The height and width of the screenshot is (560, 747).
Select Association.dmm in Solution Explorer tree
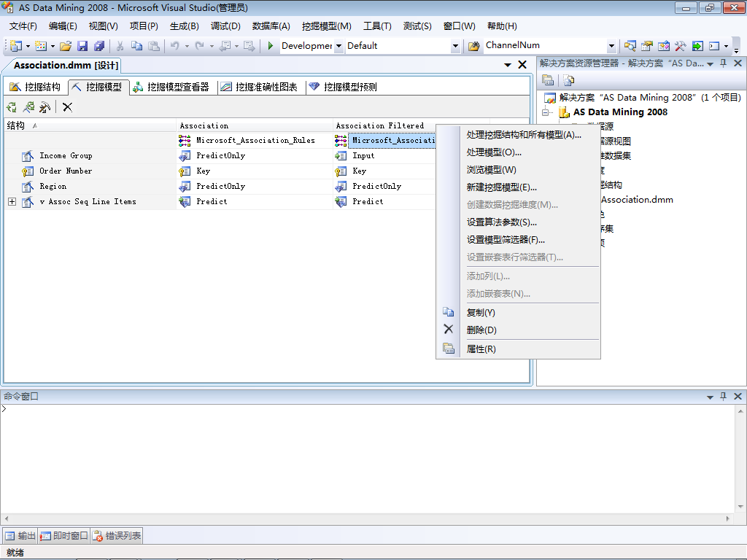[637, 200]
